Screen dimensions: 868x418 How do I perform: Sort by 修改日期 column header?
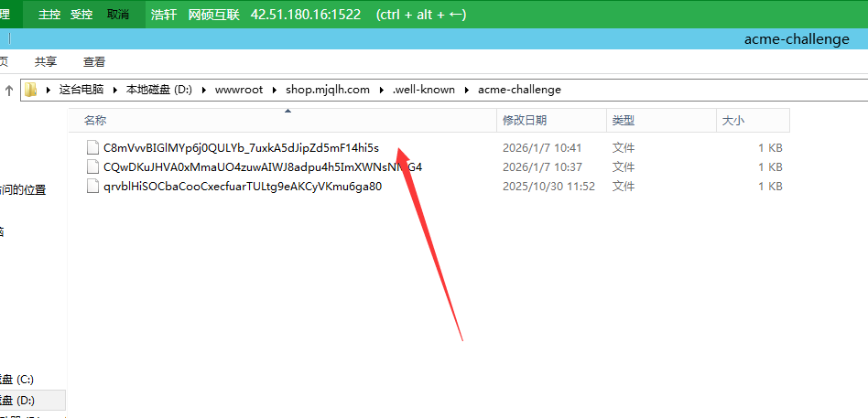551,120
